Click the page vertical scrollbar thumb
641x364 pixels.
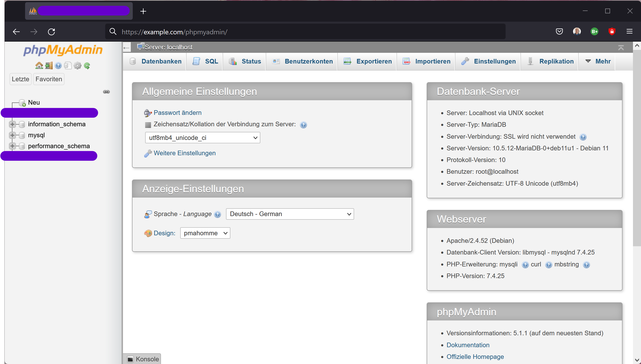pyautogui.click(x=637, y=148)
